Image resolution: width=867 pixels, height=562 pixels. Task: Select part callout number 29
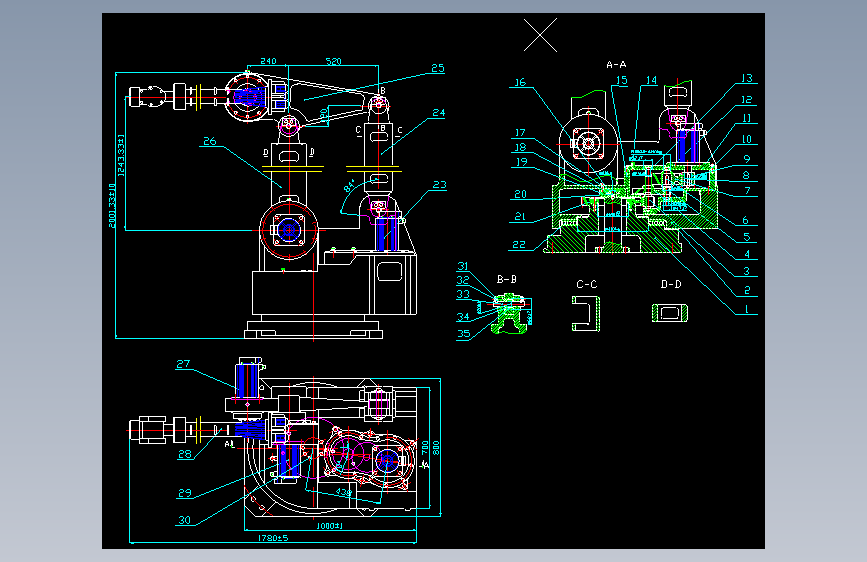click(185, 493)
